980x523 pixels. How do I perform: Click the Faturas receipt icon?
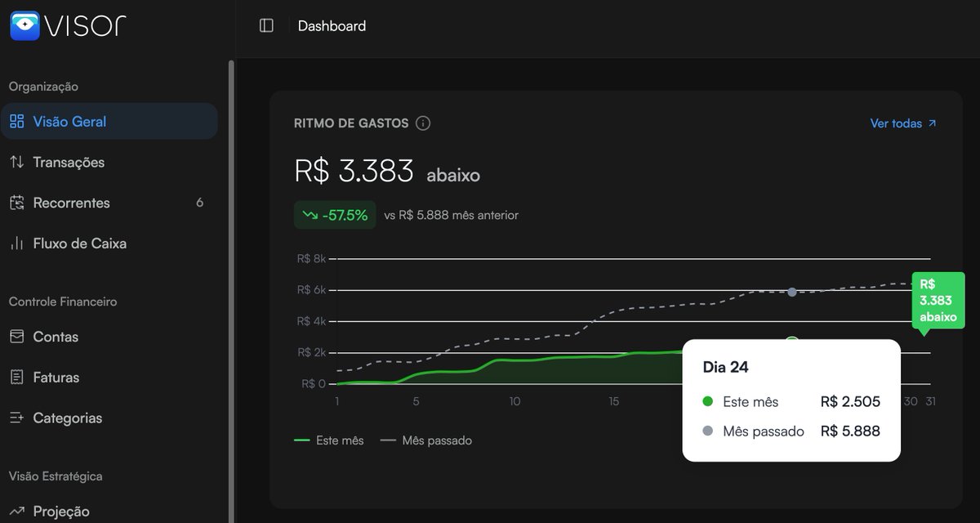(16, 378)
